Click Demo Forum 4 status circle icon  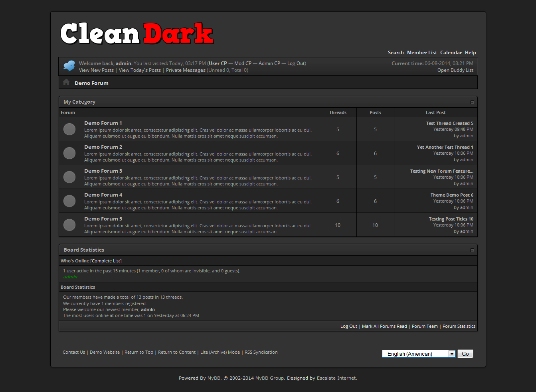coord(69,201)
